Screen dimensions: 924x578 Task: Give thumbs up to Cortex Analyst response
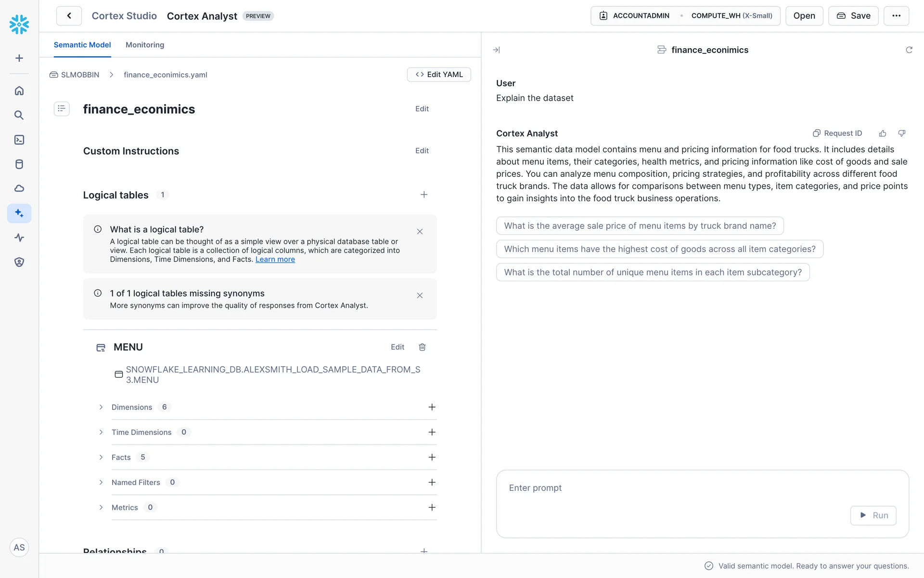coord(883,133)
